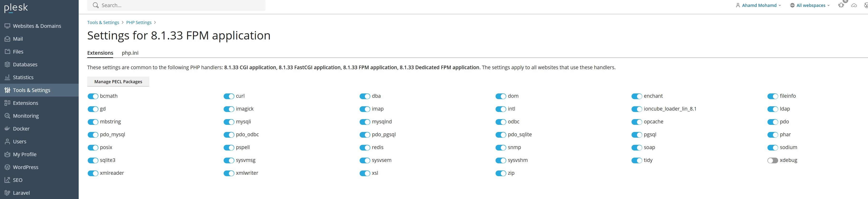Open Mail using the envelope icon
The width and height of the screenshot is (868, 199).
coord(7,39)
